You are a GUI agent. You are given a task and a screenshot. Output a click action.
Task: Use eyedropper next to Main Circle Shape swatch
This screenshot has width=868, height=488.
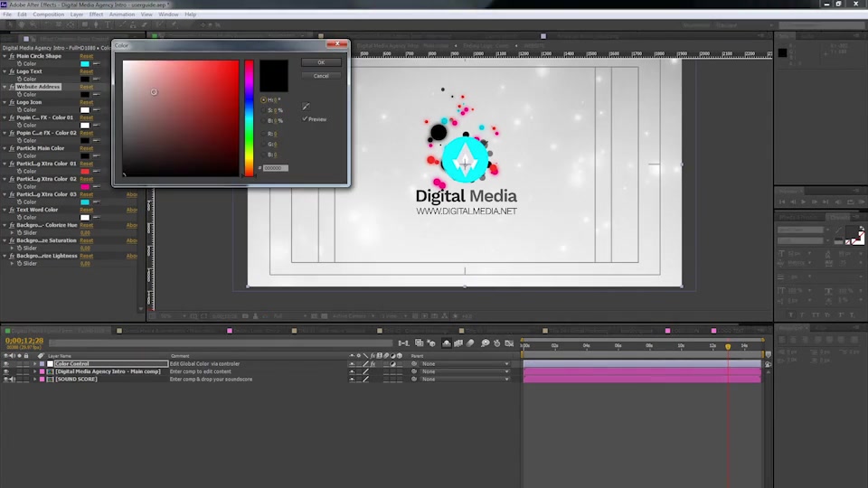(x=97, y=63)
